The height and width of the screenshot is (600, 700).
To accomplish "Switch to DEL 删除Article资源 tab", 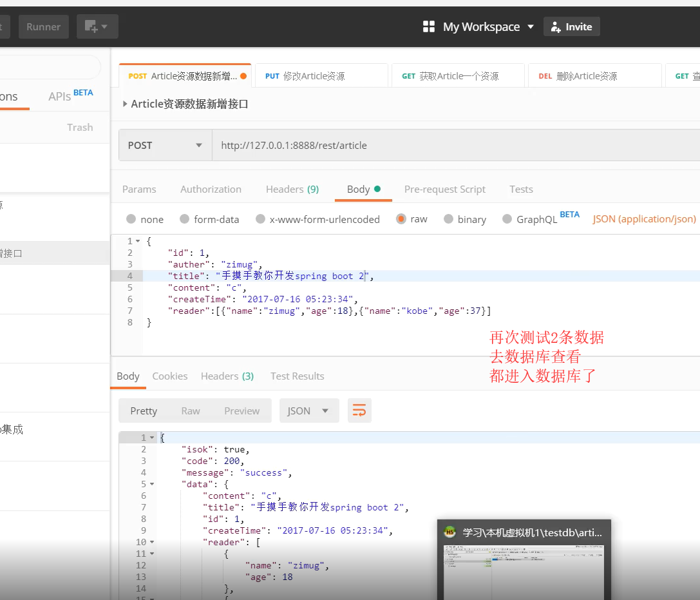I will 594,76.
